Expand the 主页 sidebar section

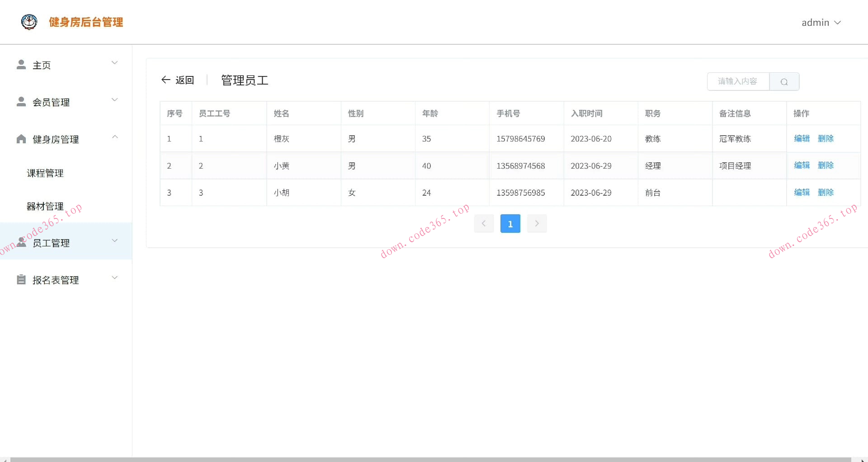click(x=114, y=62)
